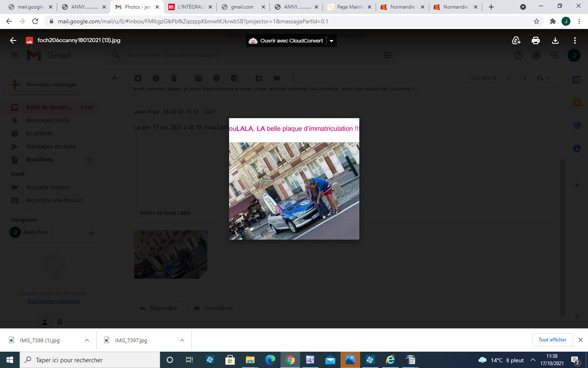Open Chrome three-dot menu
This screenshot has height=368, width=588.
coord(579,21)
